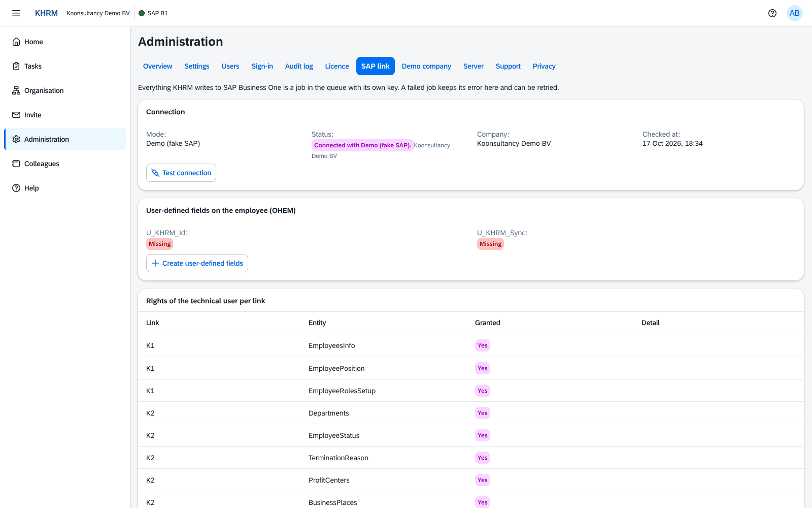812x508 pixels.
Task: Click the Tasks clipboard icon
Action: coord(16,66)
